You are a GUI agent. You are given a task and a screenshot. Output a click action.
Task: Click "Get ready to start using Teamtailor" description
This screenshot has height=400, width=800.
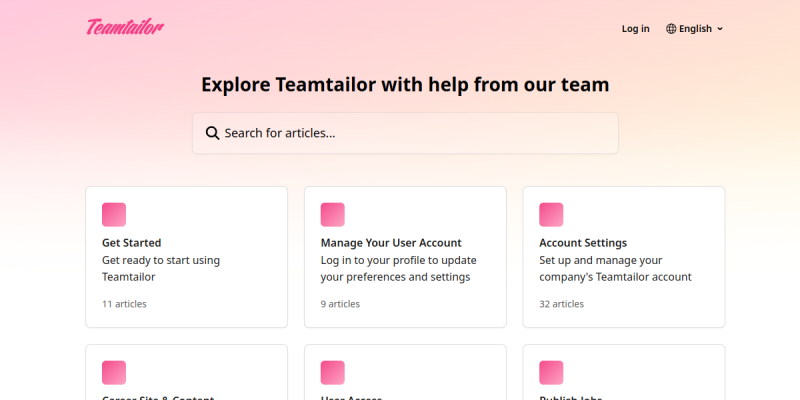(x=161, y=268)
